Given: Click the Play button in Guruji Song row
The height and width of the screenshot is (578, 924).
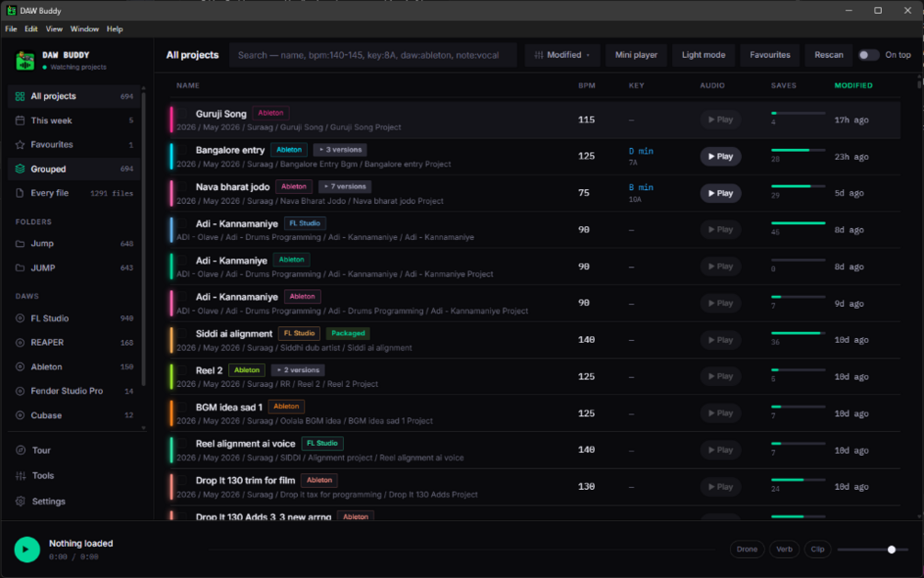Looking at the screenshot, I should [720, 119].
